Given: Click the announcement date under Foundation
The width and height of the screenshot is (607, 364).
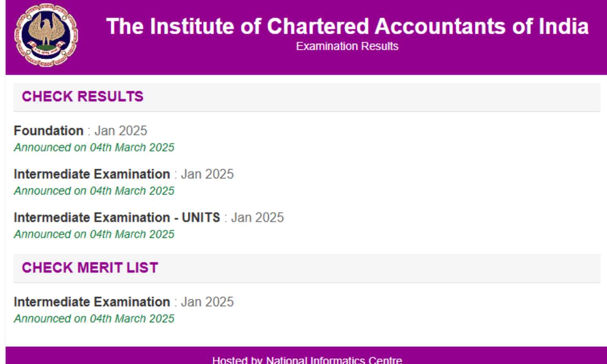Looking at the screenshot, I should tap(94, 147).
